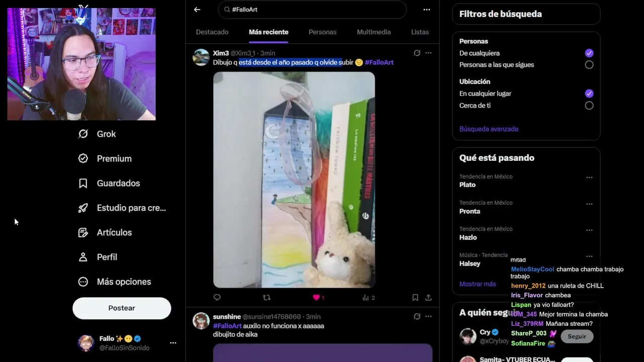The image size is (644, 362).
Task: Open the Listas tab
Action: (x=420, y=32)
